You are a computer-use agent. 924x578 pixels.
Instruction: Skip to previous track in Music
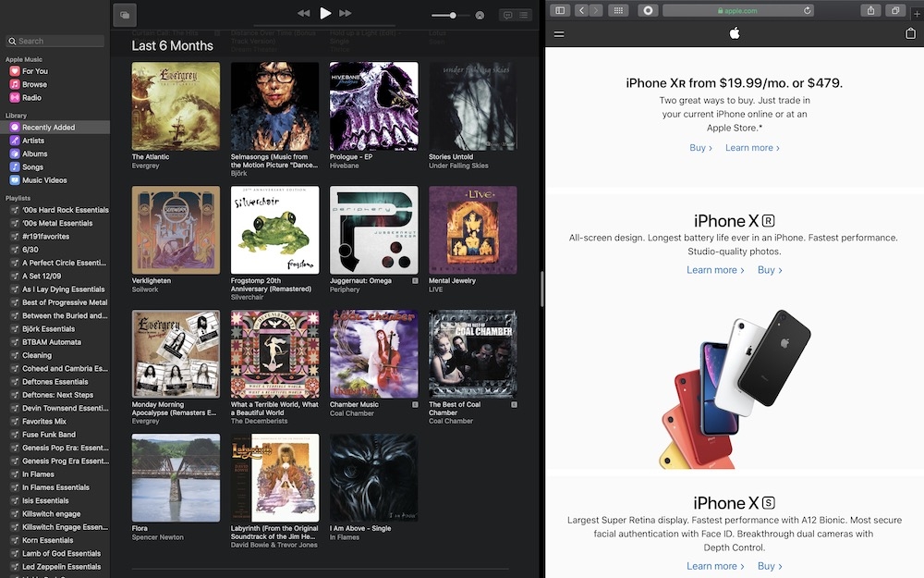pyautogui.click(x=303, y=13)
